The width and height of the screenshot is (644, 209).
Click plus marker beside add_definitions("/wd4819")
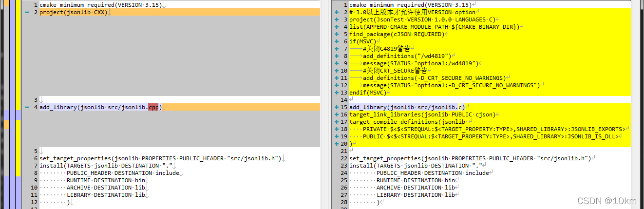click(x=337, y=56)
